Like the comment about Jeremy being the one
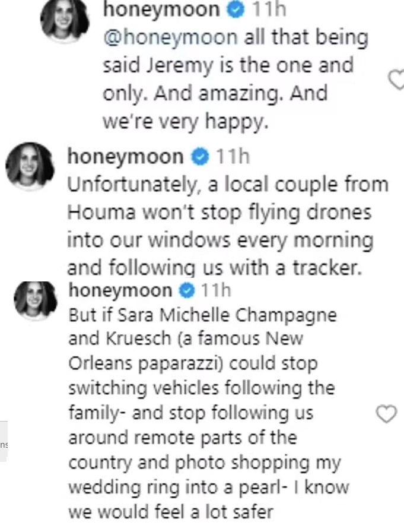Screen dimensions: 404x532 click(x=397, y=79)
